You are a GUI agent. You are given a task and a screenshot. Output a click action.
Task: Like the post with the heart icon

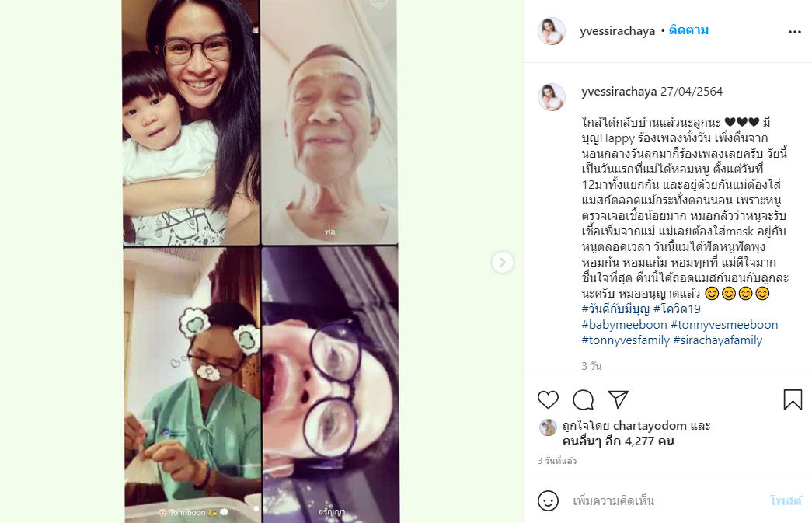coord(548,399)
